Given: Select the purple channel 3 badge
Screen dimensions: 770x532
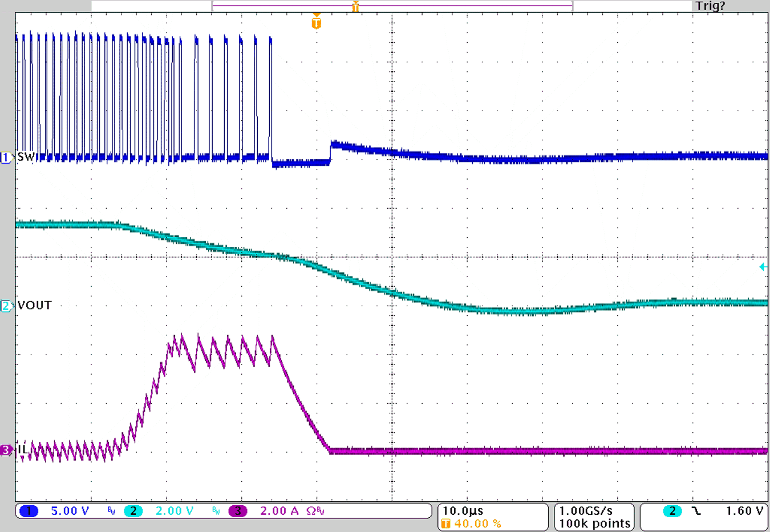Looking at the screenshot, I should 238,511.
